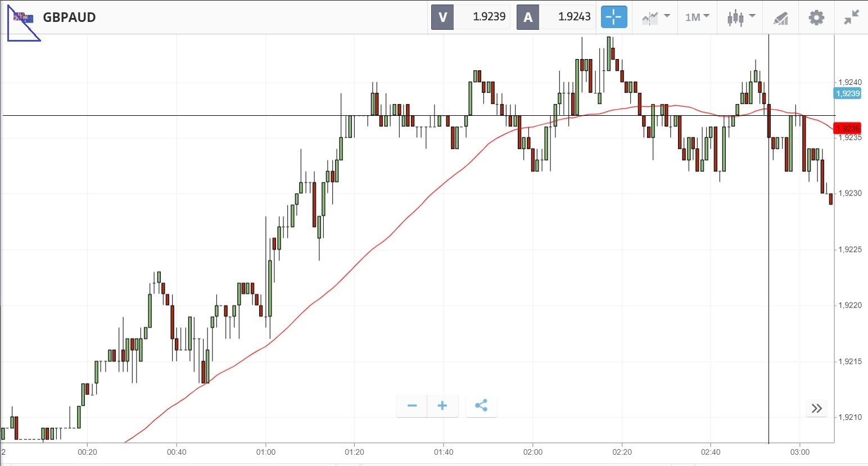Click the GBPAUD flag icon
The height and width of the screenshot is (466, 868).
24,17
